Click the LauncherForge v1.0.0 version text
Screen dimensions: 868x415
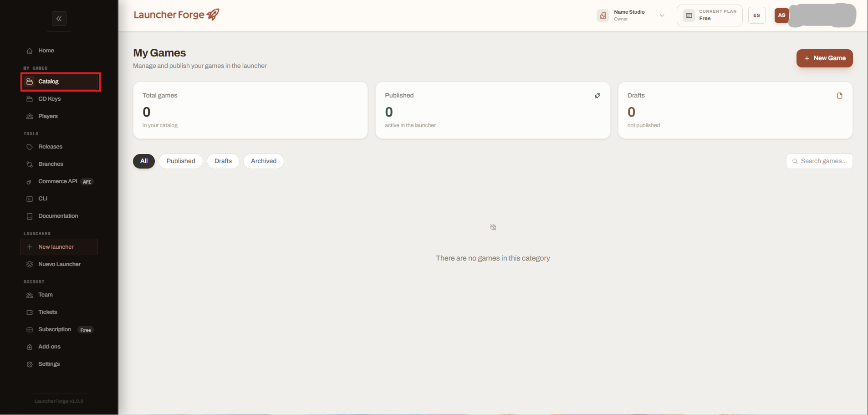(x=59, y=401)
